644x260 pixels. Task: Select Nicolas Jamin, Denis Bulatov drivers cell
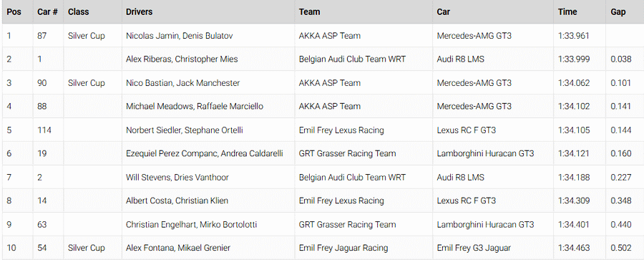click(208, 36)
